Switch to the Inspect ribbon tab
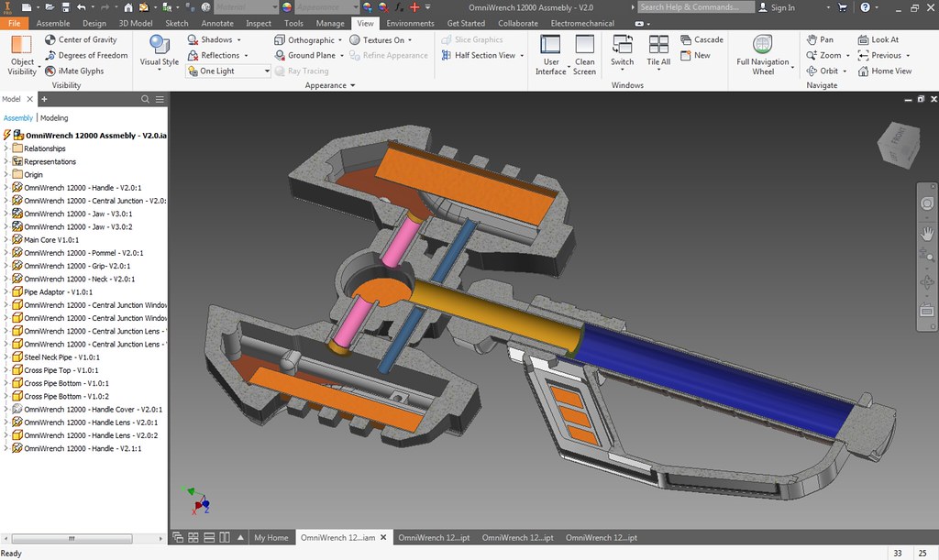The width and height of the screenshot is (939, 560). pos(258,23)
